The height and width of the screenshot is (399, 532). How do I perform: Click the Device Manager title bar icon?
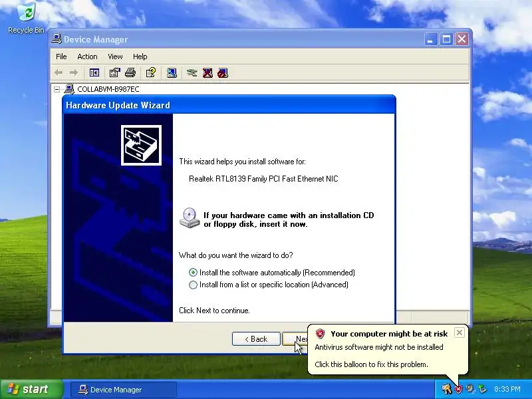coord(57,39)
